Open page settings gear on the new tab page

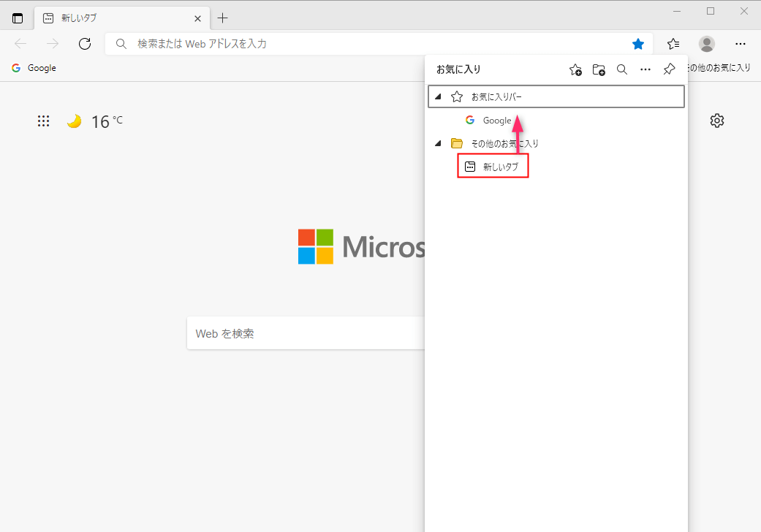point(717,121)
